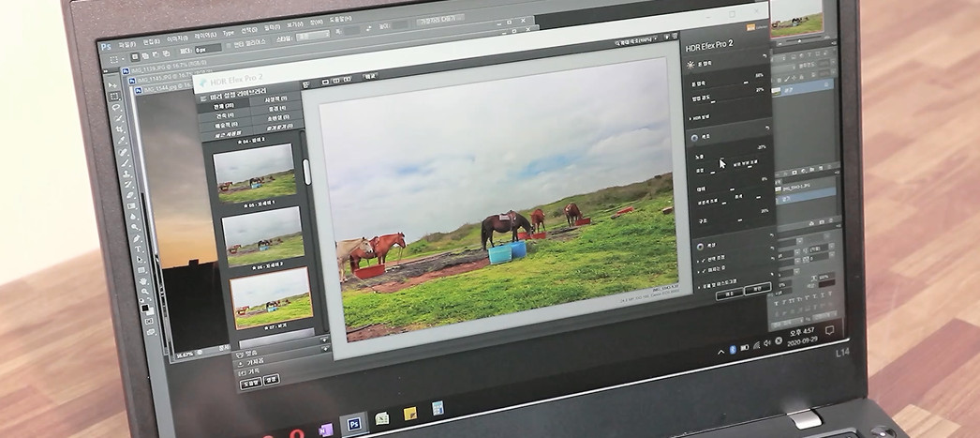Choose Add to selection mode icon

[x=145, y=55]
